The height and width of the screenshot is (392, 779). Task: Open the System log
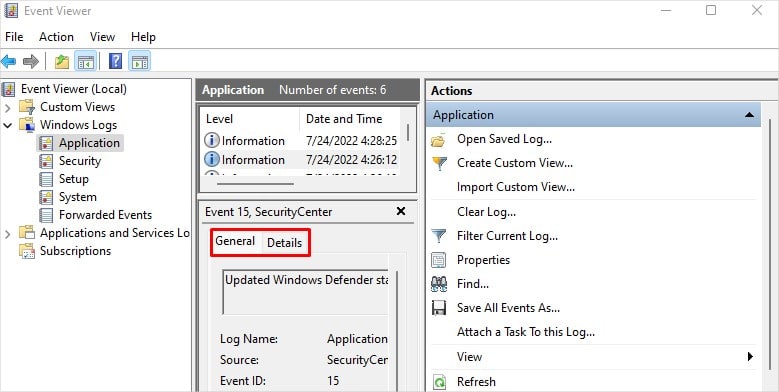pos(78,197)
